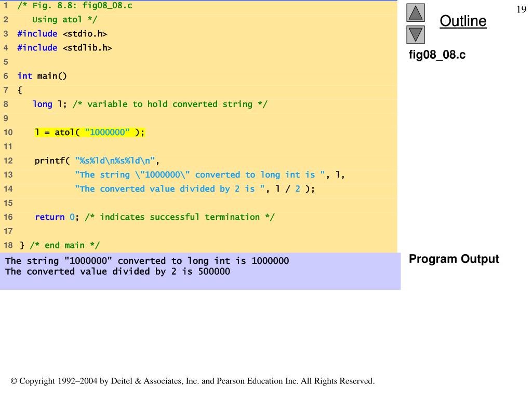This screenshot has width=532, height=399.
Task: Click the "#include <stdio.h>" line
Action: click(x=62, y=34)
